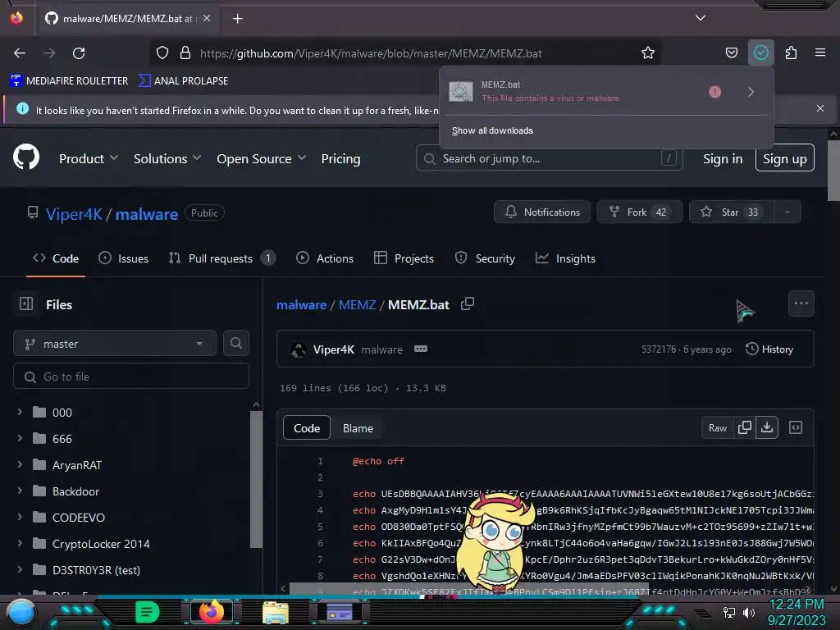Switch to the Projects tab
Image resolution: width=840 pixels, height=630 pixels.
[404, 258]
